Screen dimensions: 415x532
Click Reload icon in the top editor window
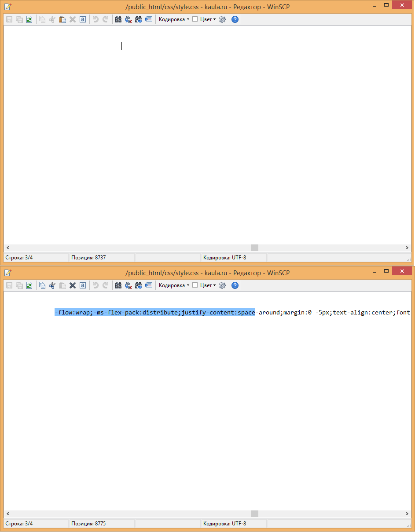tap(29, 19)
